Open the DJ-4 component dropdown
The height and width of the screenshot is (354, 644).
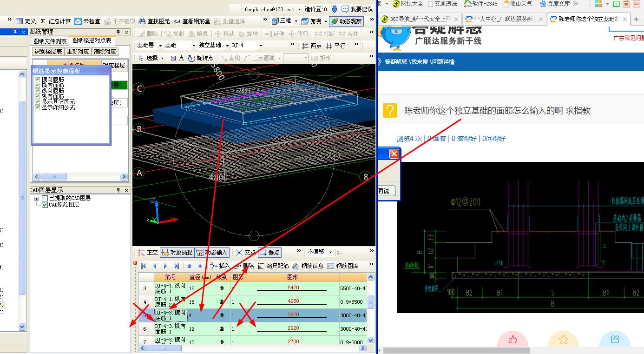pos(261,46)
